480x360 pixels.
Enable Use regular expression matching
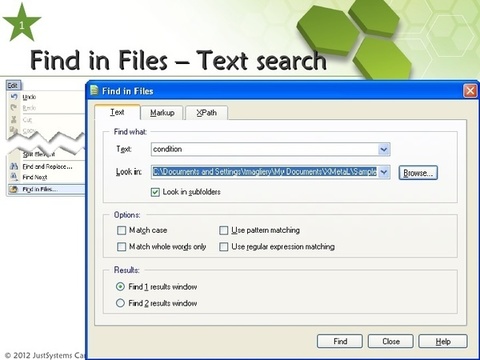pyautogui.click(x=224, y=247)
